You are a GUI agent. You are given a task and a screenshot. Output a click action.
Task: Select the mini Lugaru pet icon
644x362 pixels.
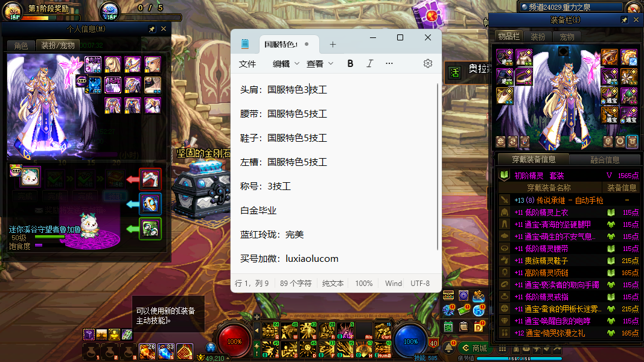point(30,176)
